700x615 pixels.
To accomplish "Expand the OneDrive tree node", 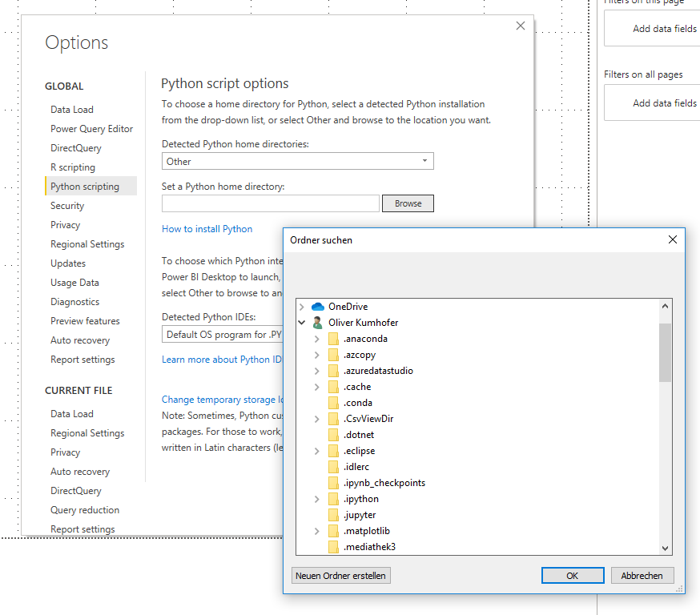I will (x=302, y=307).
